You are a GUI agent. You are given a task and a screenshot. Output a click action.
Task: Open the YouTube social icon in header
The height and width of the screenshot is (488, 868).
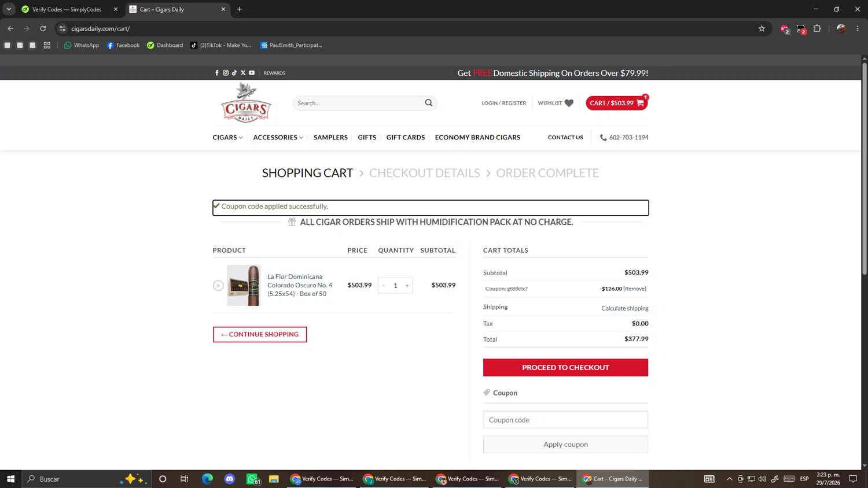pyautogui.click(x=252, y=73)
